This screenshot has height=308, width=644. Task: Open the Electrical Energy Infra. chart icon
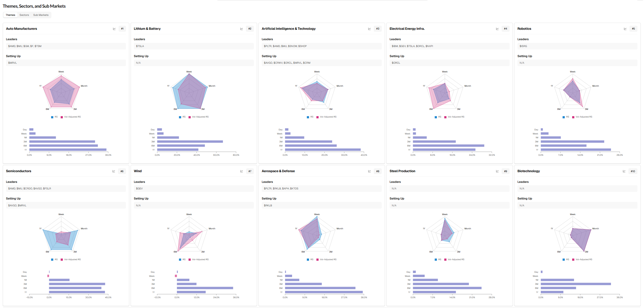(497, 29)
